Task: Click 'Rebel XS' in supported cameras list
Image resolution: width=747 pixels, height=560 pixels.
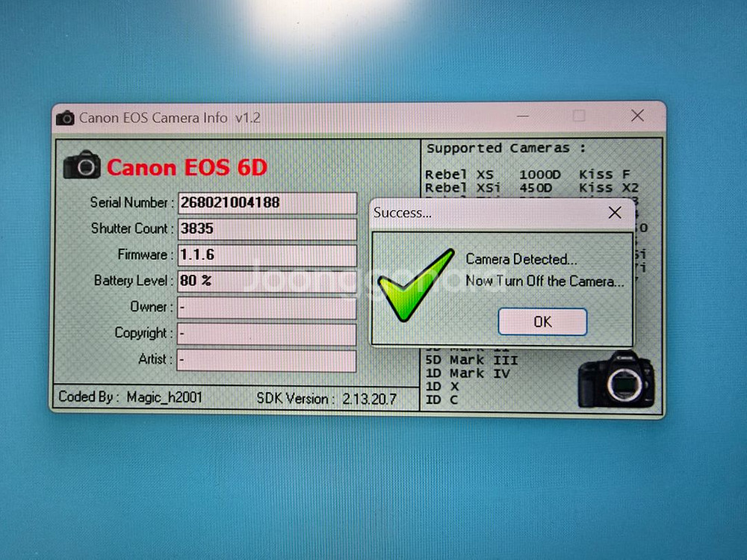Action: tap(459, 174)
